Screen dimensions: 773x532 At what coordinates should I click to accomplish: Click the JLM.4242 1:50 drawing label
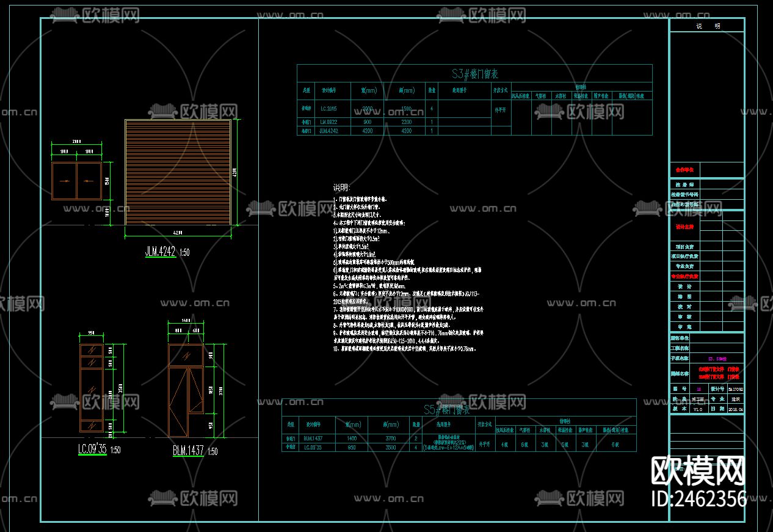168,252
